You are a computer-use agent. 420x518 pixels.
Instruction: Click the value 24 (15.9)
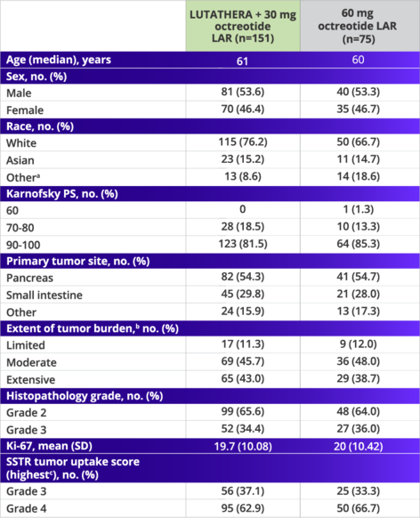click(243, 311)
